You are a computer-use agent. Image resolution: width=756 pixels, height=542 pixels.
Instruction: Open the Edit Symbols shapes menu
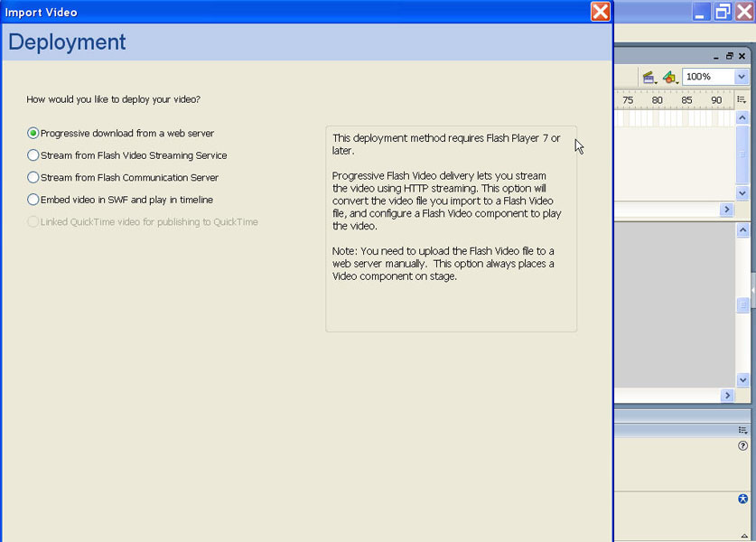[x=669, y=77]
